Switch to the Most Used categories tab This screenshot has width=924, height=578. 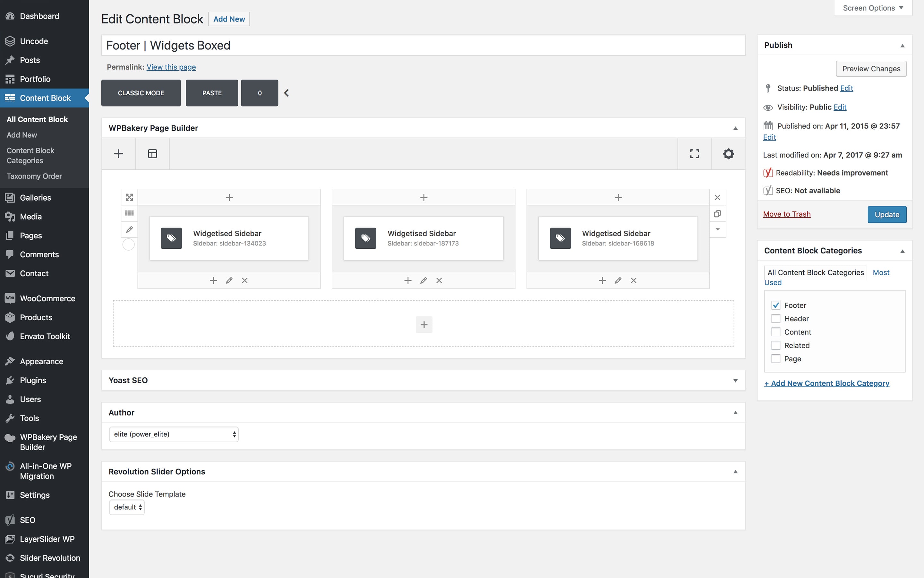[x=881, y=272]
